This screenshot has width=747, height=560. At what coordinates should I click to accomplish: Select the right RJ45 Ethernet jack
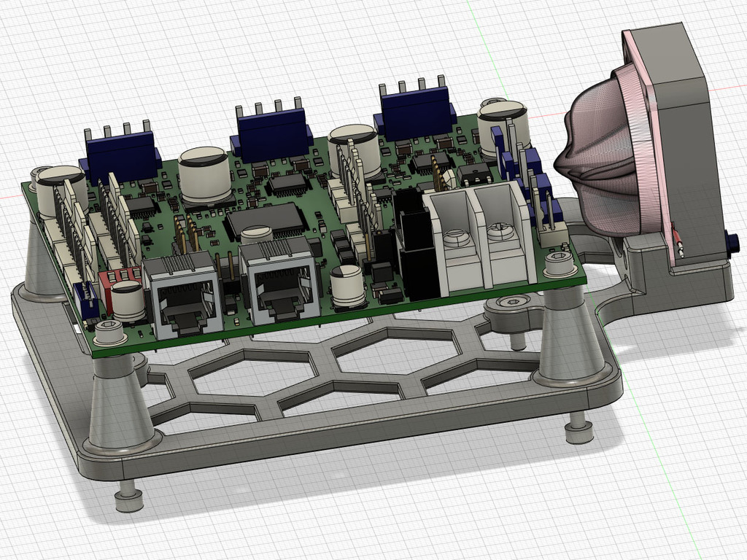point(279,281)
